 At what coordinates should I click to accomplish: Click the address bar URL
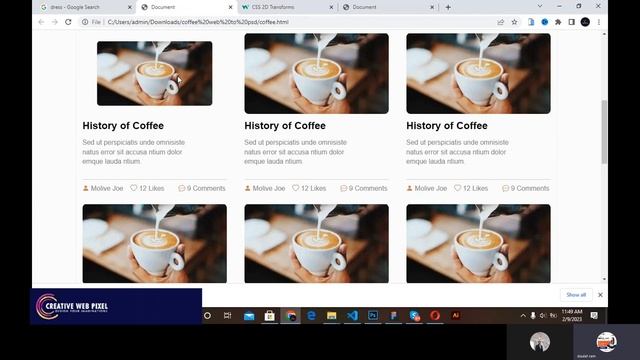coord(198,22)
